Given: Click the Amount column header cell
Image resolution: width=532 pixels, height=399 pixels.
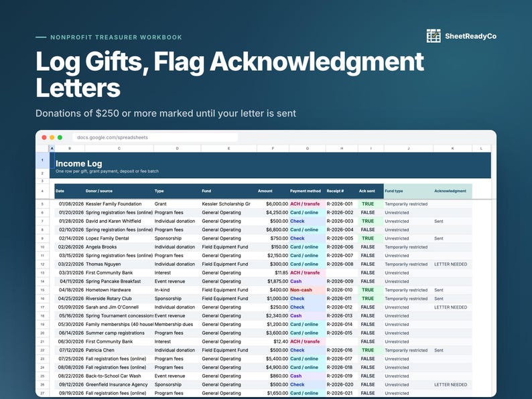Looking at the screenshot, I should 273,191.
